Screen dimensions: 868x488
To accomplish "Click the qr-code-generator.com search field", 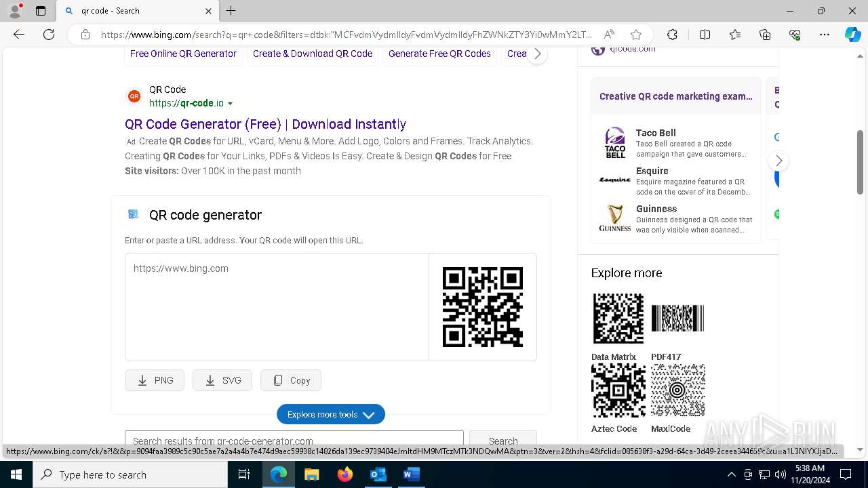I will 294,441.
